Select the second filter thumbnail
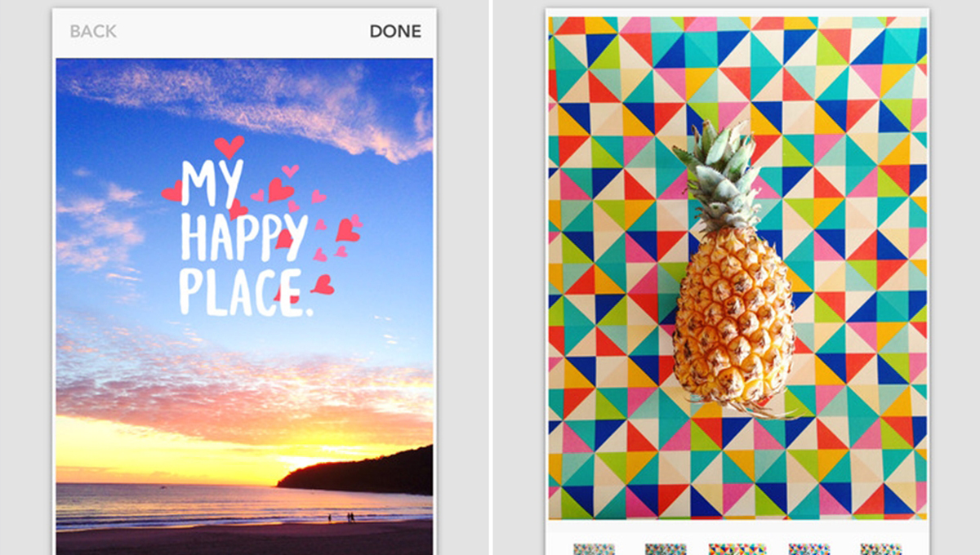980x555 pixels. (x=666, y=548)
